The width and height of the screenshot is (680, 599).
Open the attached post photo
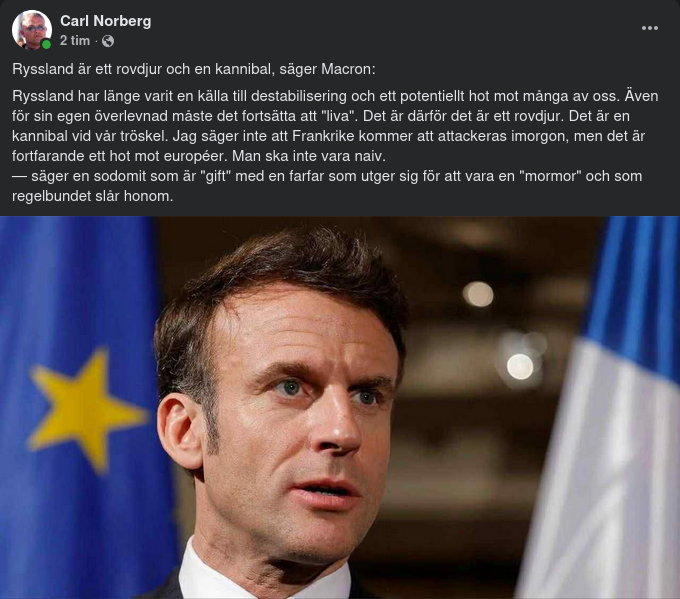[340, 408]
